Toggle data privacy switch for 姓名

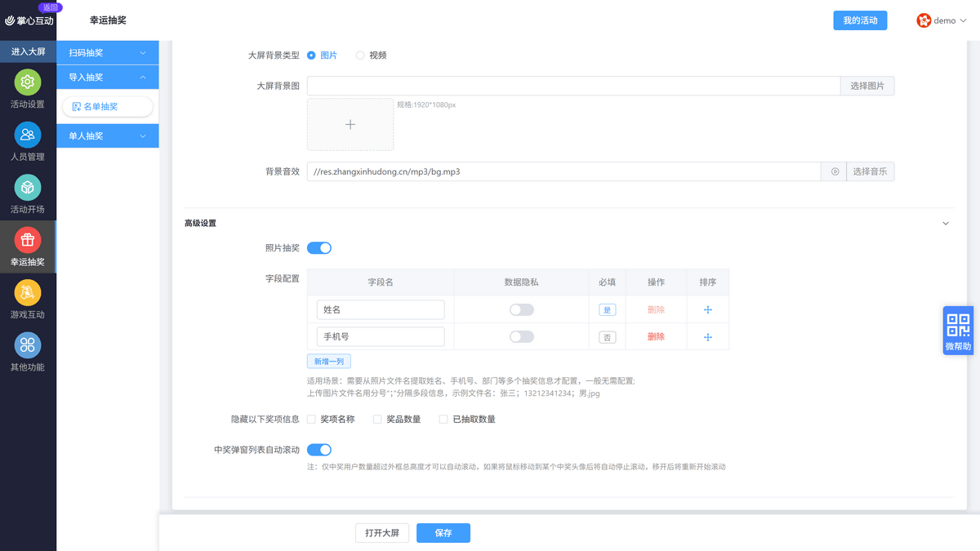522,309
